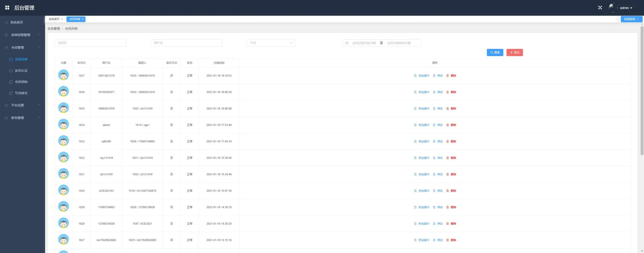Pick the 会员注册结束日期 end date

click(x=399, y=43)
